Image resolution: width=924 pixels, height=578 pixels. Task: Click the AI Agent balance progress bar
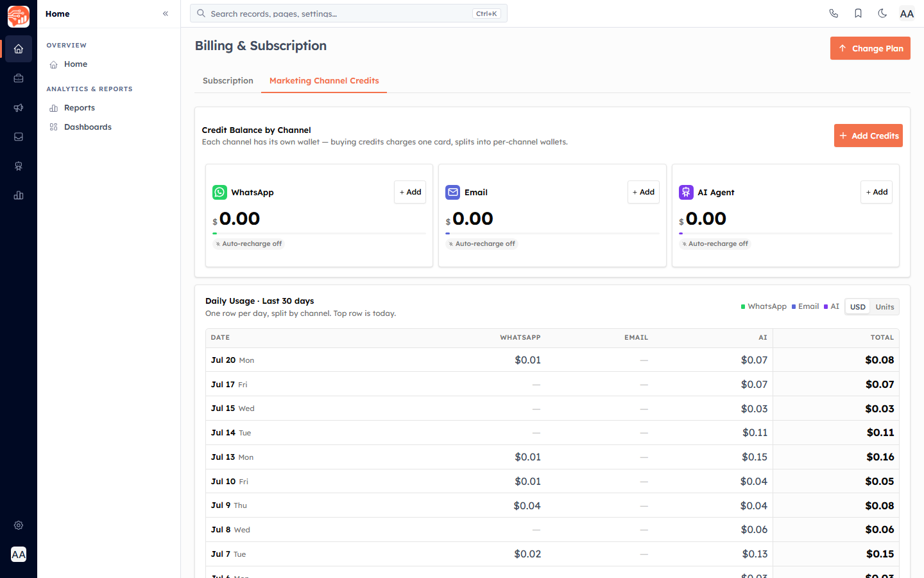(x=785, y=233)
